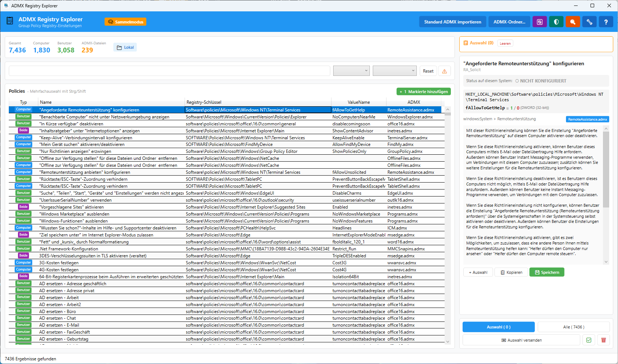Click the green checkmark box button
Image resolution: width=618 pixels, height=364 pixels.
coord(589,340)
